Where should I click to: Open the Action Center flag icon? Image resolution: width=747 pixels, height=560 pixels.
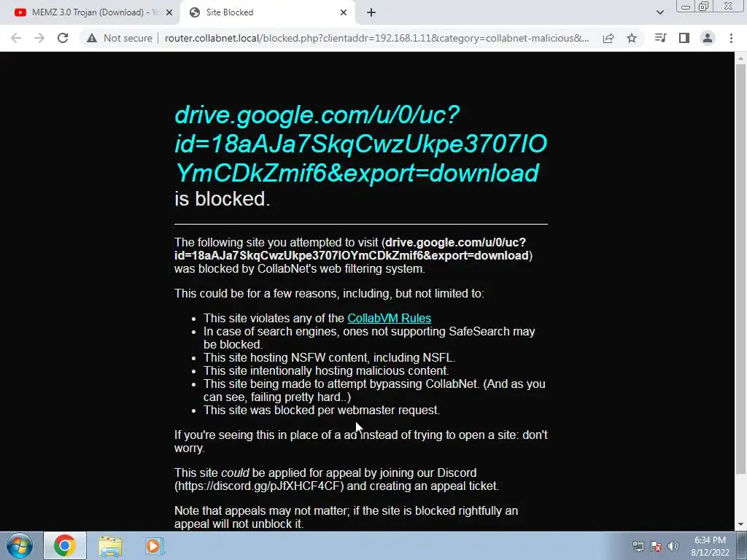[x=656, y=546]
